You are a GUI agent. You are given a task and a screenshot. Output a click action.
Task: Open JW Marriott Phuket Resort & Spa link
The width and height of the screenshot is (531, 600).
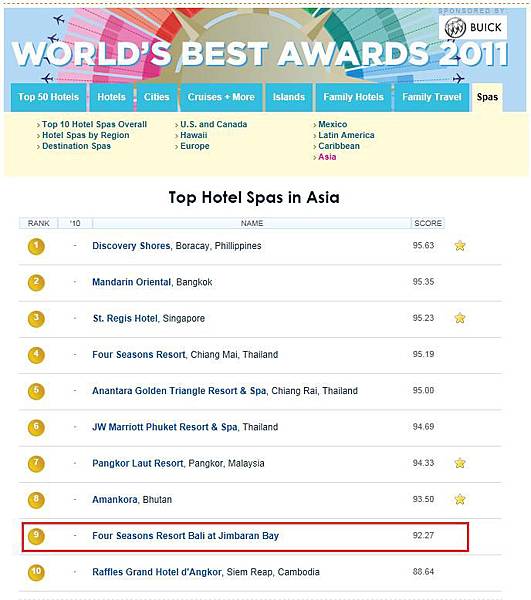click(x=165, y=427)
